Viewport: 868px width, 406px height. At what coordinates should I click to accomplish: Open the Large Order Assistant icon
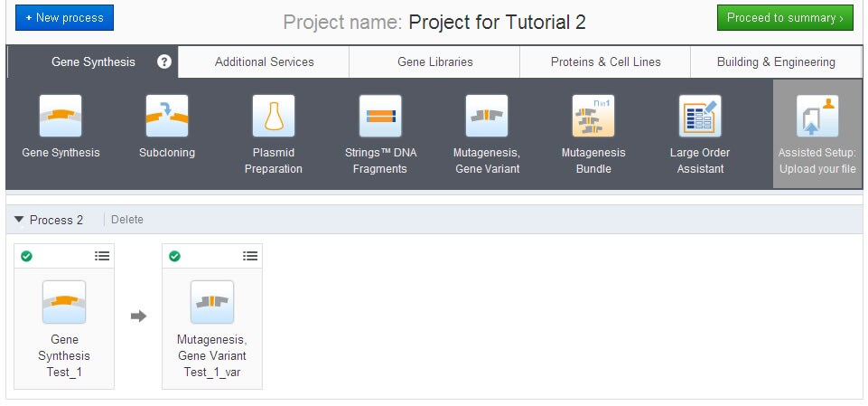tap(700, 117)
